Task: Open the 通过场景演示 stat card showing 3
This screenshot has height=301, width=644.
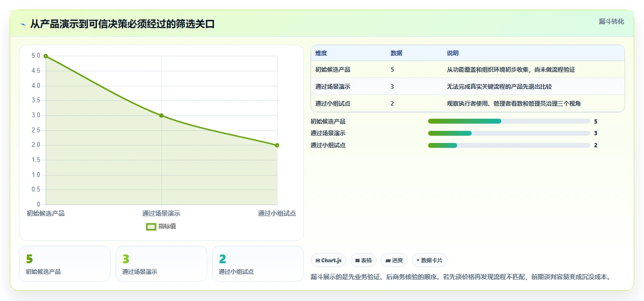Action: (x=161, y=264)
